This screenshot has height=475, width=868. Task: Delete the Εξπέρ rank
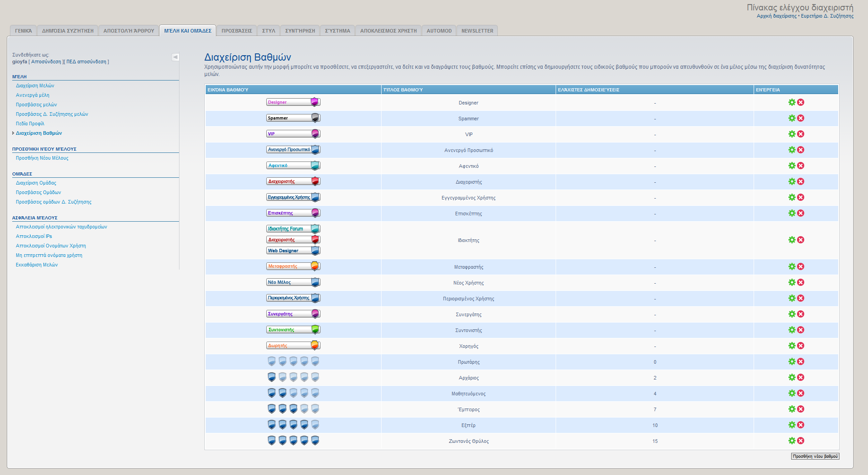(x=801, y=425)
